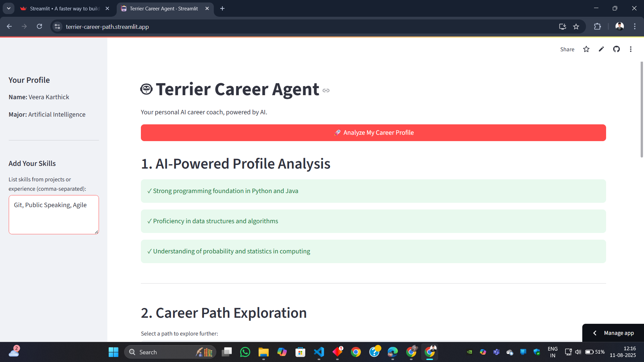Click the Share button

tap(567, 49)
